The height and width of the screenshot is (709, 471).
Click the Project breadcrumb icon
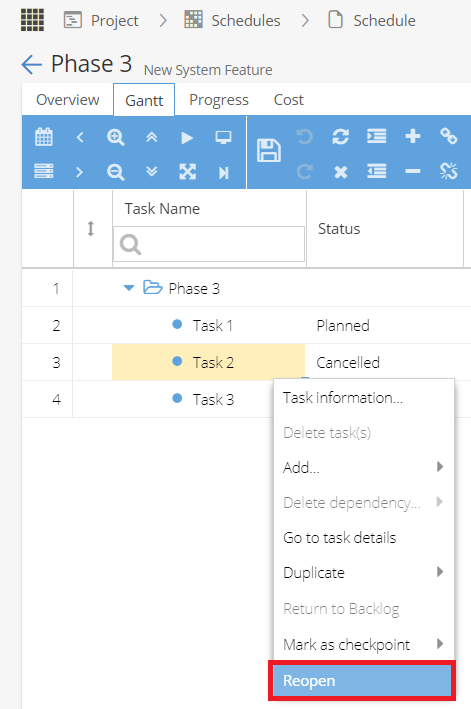click(x=73, y=20)
